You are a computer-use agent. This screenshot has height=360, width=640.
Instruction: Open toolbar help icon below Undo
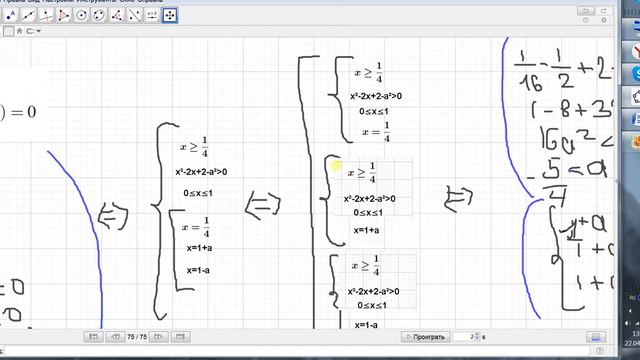pos(586,20)
